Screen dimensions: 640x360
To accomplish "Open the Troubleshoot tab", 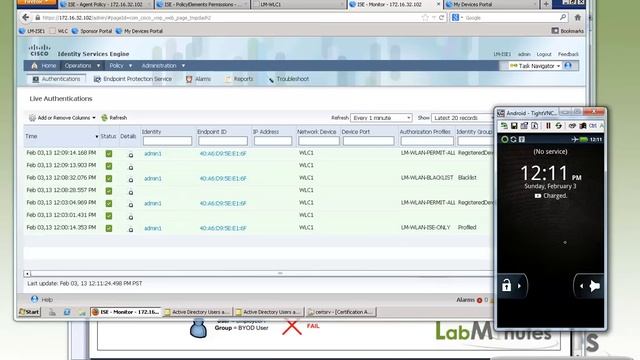I will pyautogui.click(x=289, y=79).
